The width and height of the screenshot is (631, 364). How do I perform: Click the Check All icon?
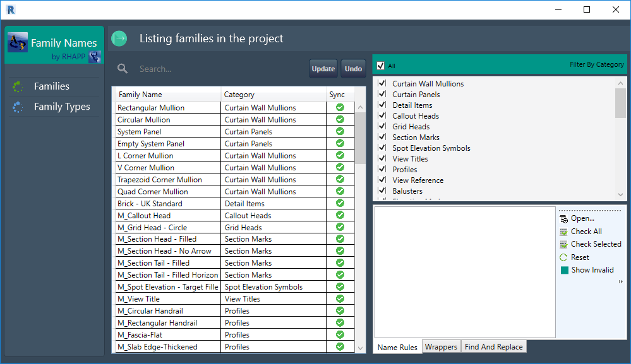[x=562, y=232]
